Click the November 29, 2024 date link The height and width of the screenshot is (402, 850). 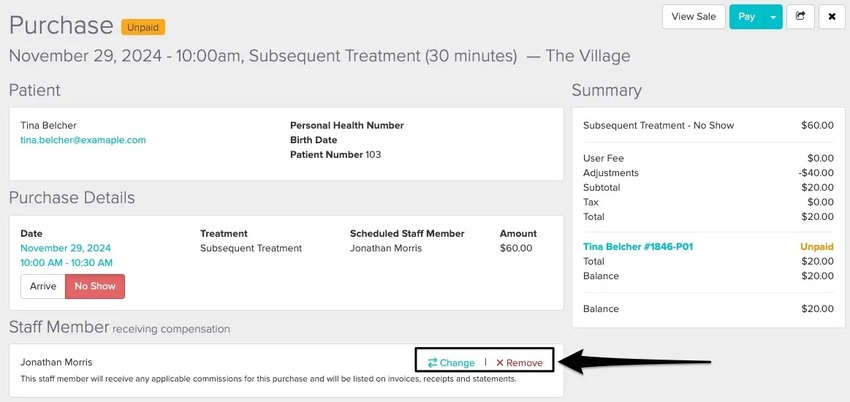(x=66, y=248)
